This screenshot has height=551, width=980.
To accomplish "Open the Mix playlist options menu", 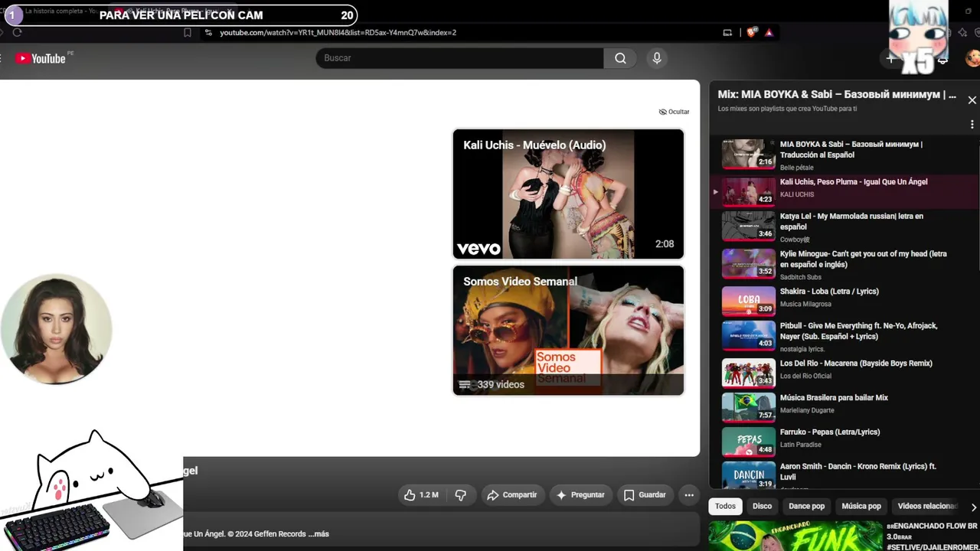I will (972, 124).
